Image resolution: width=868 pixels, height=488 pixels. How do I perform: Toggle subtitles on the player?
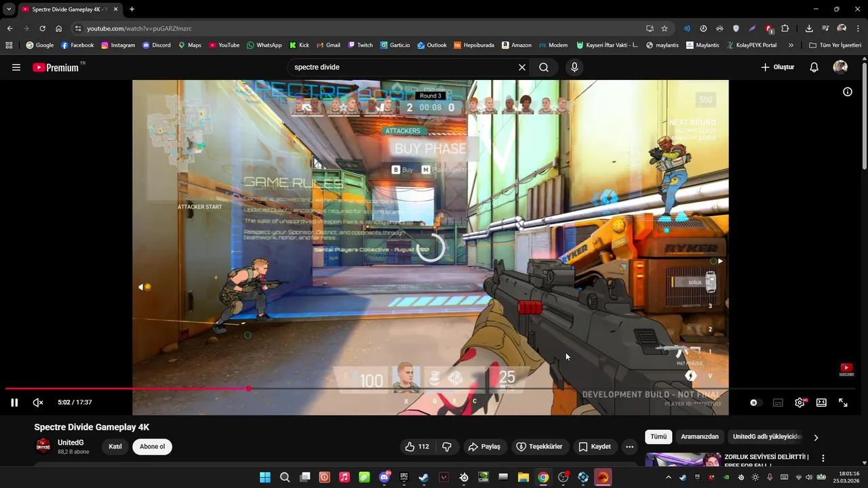coord(778,403)
